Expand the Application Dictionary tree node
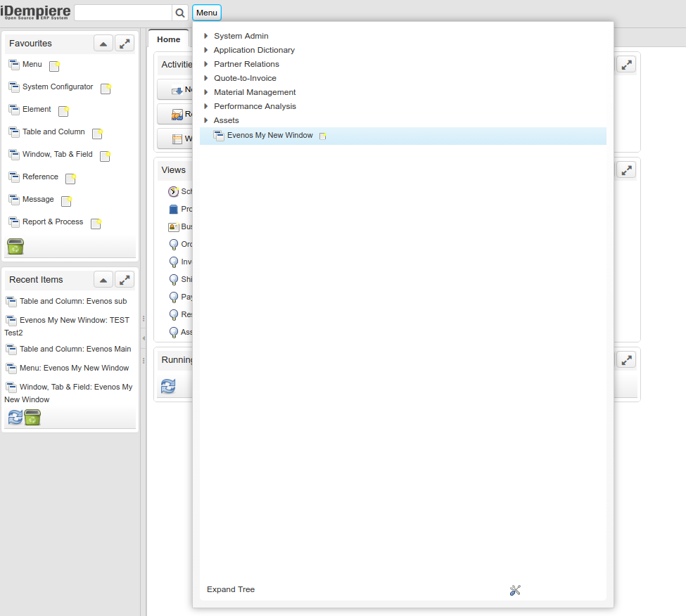The height and width of the screenshot is (616, 686). pyautogui.click(x=205, y=50)
